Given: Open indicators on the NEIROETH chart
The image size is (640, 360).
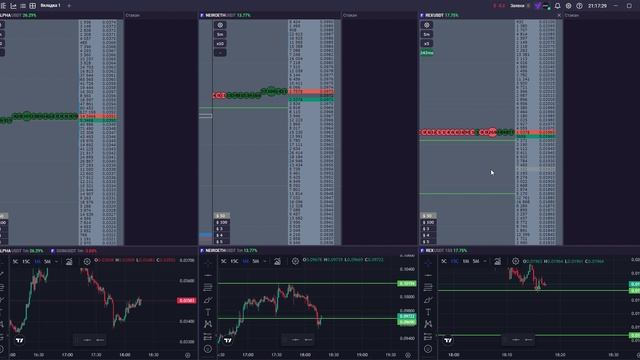Looking at the screenshot, I should [x=277, y=261].
